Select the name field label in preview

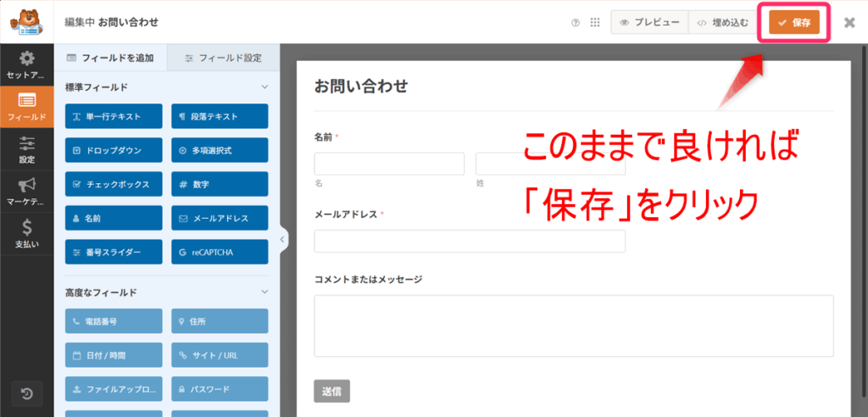click(x=323, y=136)
